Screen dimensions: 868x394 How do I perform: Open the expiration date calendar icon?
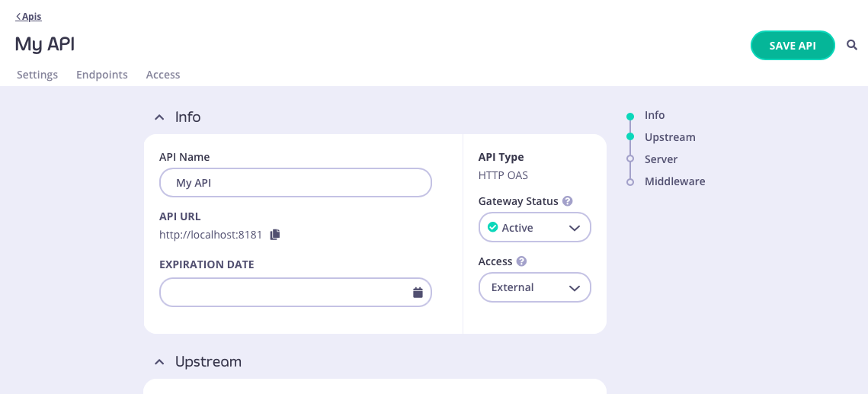(418, 293)
